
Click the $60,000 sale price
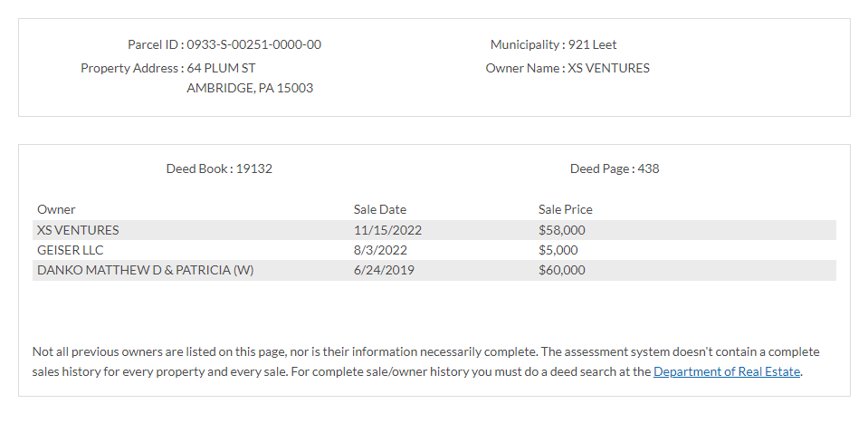pos(562,270)
